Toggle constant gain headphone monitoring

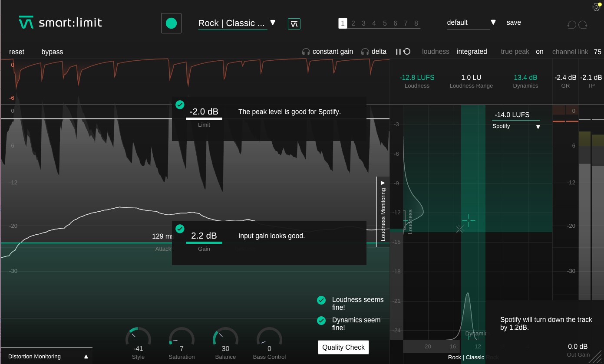(327, 52)
